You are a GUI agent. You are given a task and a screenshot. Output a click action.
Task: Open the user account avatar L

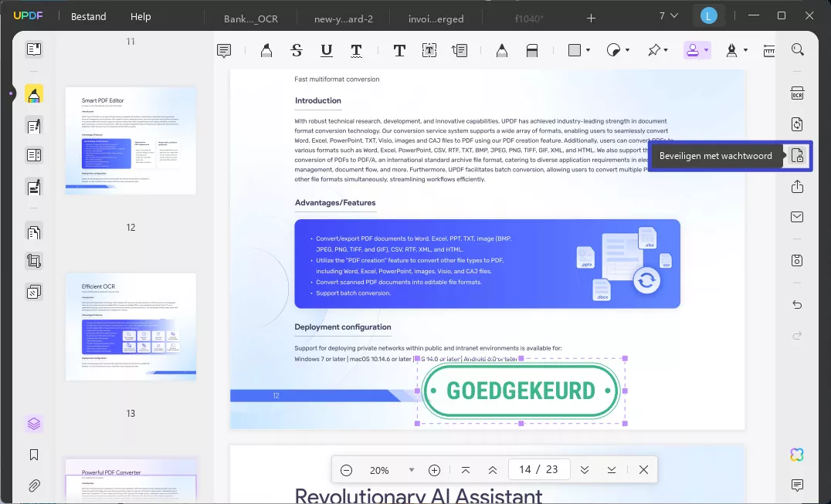[x=708, y=16]
